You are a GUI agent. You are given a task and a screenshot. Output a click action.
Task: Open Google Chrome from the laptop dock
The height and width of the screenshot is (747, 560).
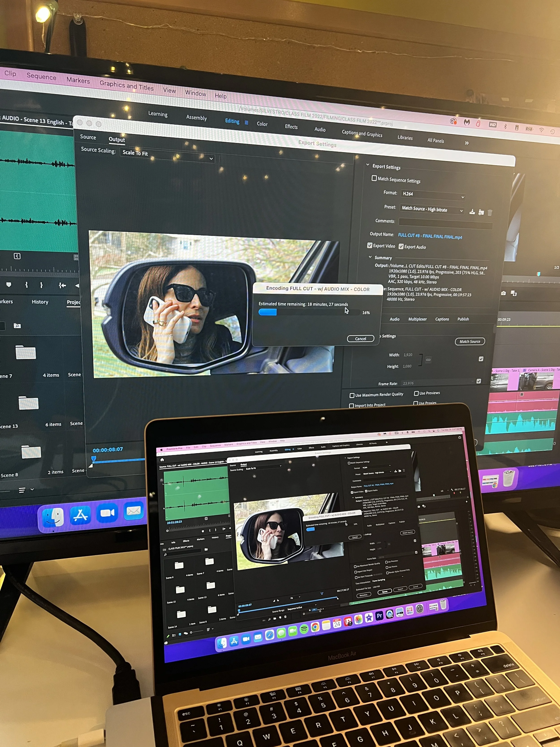(x=315, y=627)
